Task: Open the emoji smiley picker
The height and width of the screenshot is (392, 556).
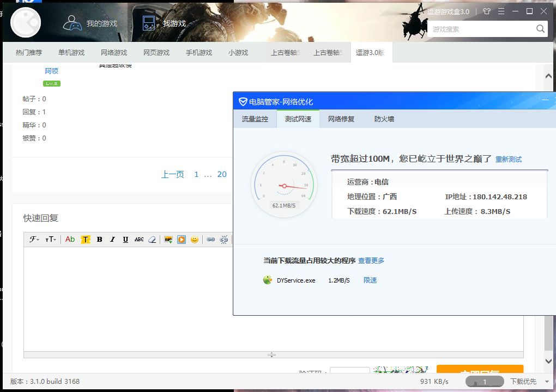Action: [194, 240]
